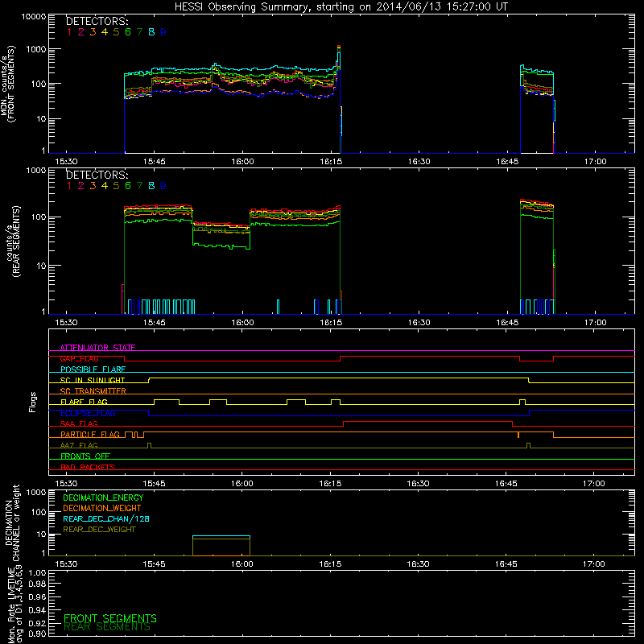Select the 'GAP_FLAG' label
The width and height of the screenshot is (644, 644).
coord(79,358)
